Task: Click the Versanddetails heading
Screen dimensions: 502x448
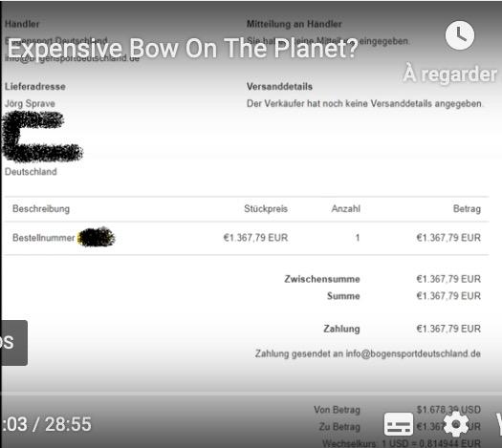Action: coord(279,87)
